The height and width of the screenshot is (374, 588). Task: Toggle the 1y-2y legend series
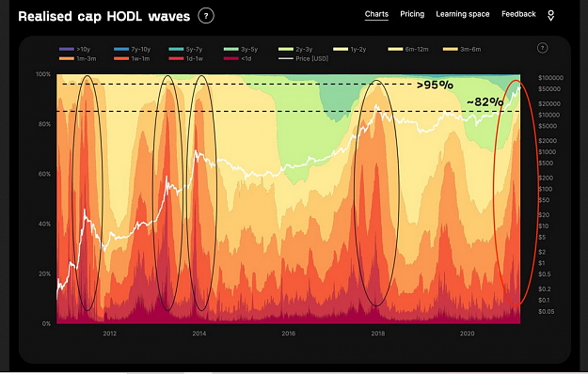(x=349, y=49)
